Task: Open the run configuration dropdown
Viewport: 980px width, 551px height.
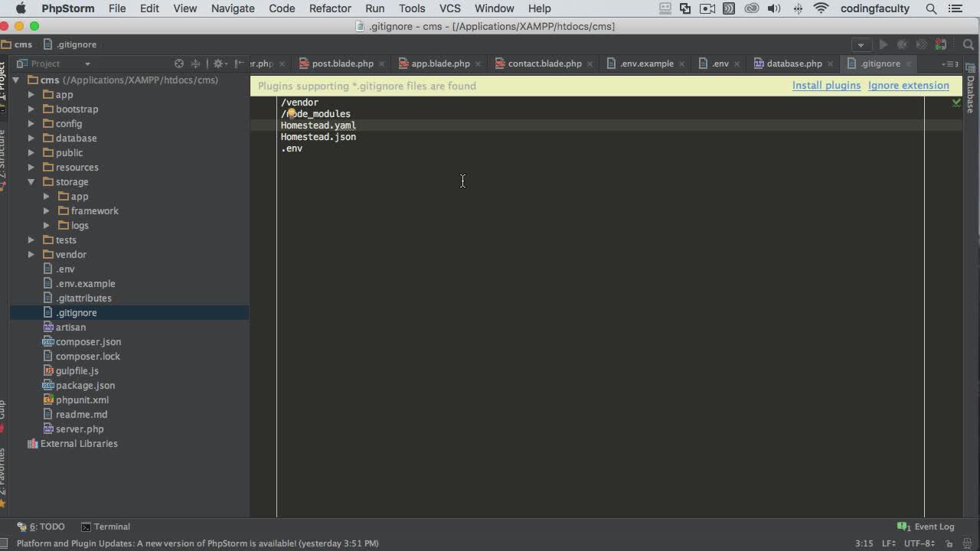Action: [x=861, y=44]
